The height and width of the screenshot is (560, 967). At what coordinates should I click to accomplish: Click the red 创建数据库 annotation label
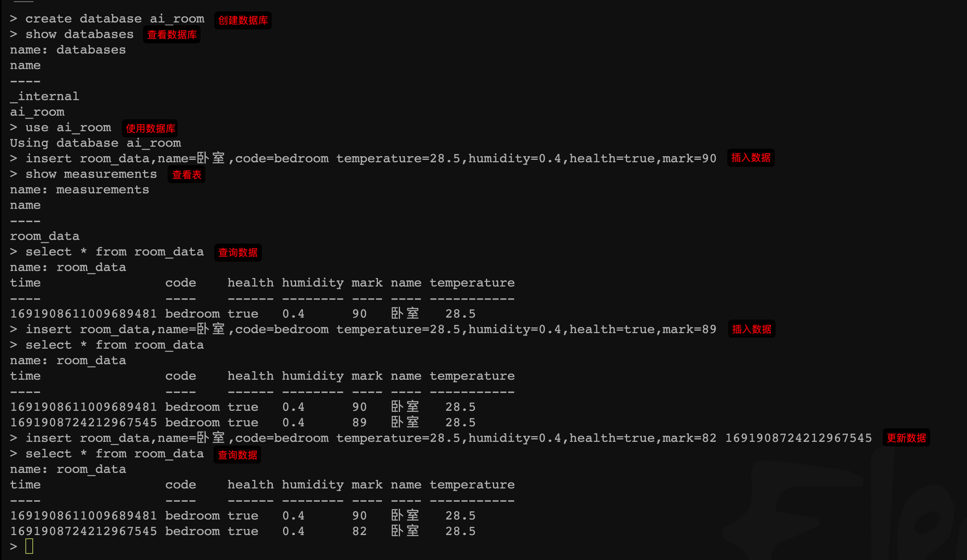pyautogui.click(x=243, y=20)
